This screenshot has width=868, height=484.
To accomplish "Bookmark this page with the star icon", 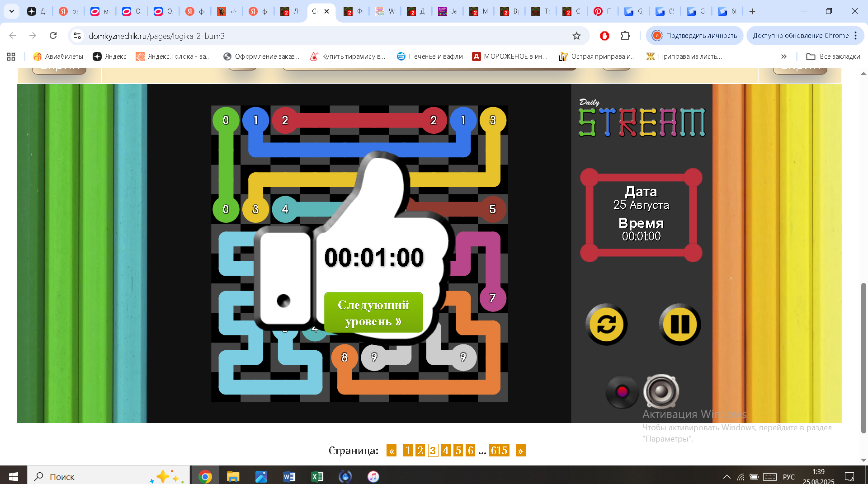I will [x=576, y=36].
